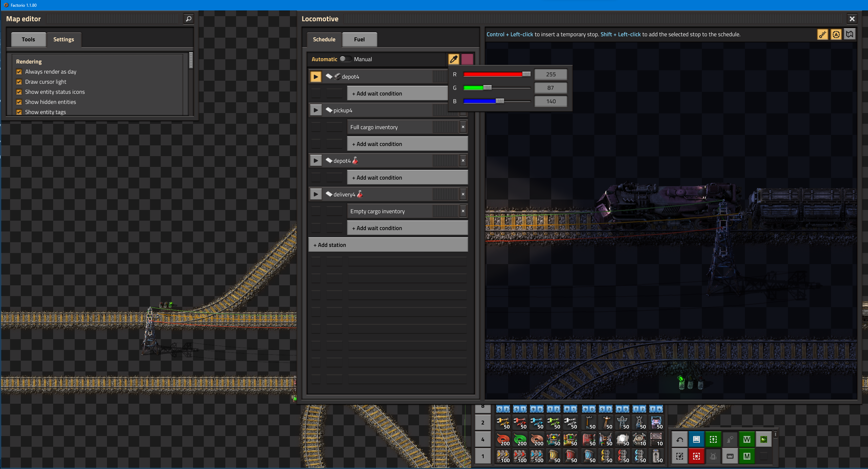This screenshot has width=868, height=469.
Task: Select quickbar row number 4
Action: [483, 439]
